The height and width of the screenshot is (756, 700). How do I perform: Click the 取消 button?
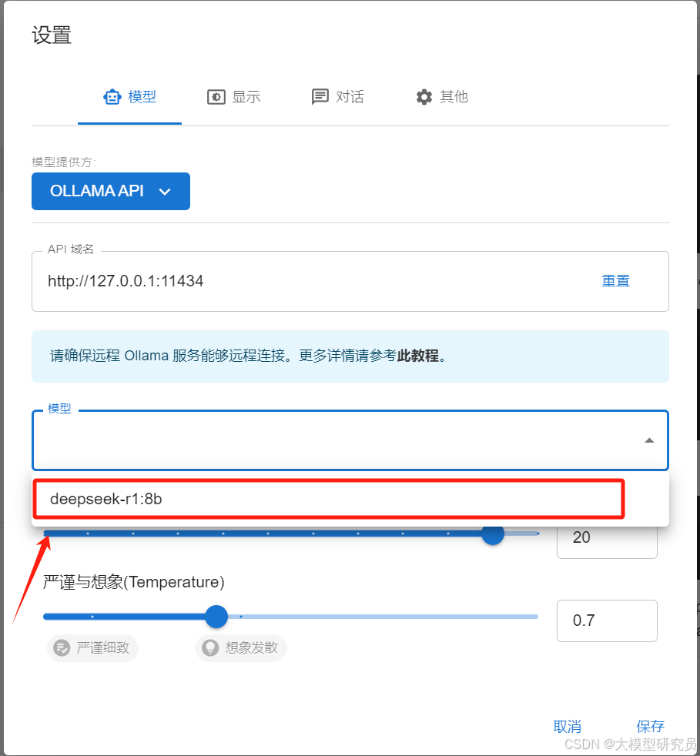tap(567, 726)
